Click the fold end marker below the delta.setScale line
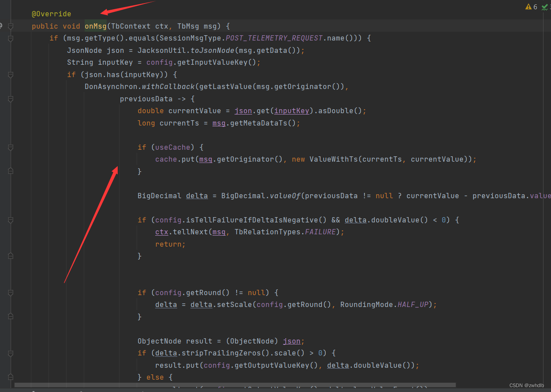The image size is (551, 392). click(x=11, y=317)
